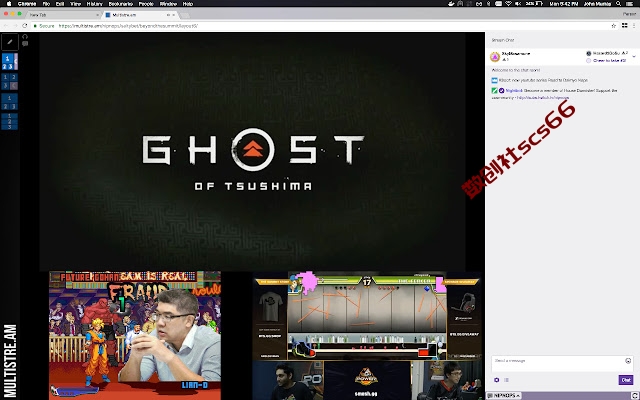Open the Apple menu

(9, 4)
